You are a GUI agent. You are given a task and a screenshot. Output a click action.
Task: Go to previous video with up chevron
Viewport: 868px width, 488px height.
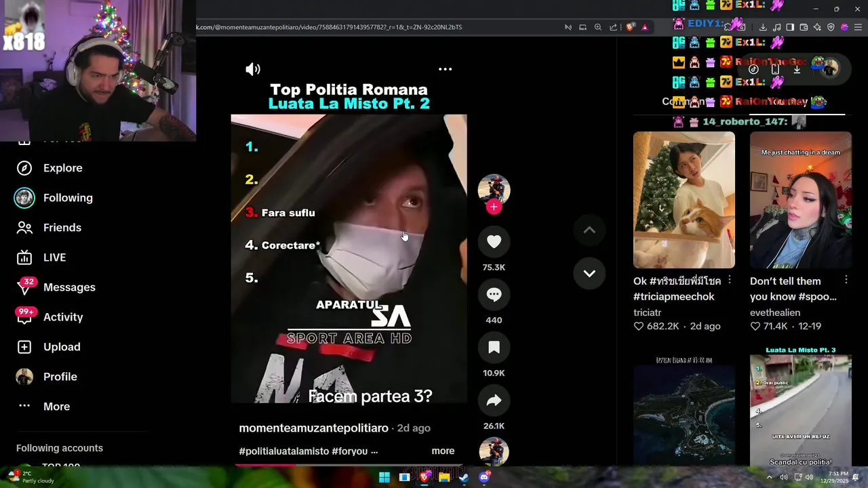[589, 230]
